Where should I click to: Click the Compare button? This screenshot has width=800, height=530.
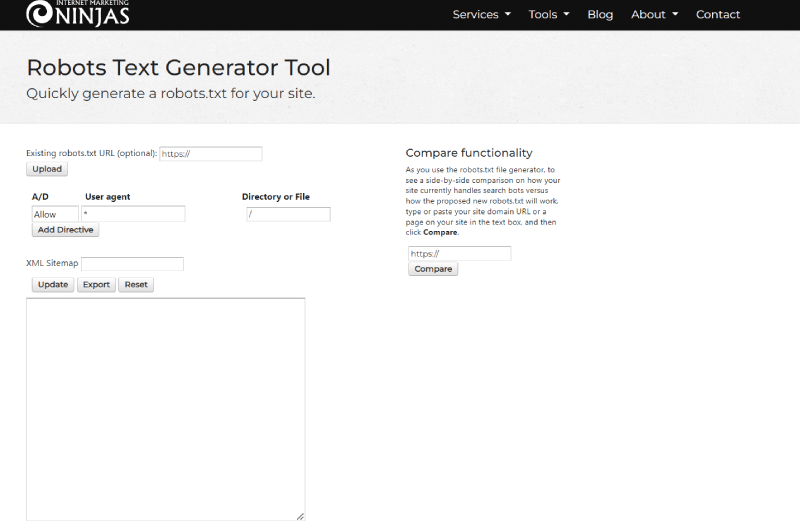tap(433, 269)
